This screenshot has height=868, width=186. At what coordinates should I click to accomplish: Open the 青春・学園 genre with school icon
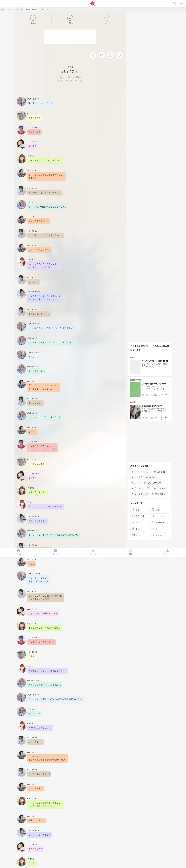[x=140, y=516]
